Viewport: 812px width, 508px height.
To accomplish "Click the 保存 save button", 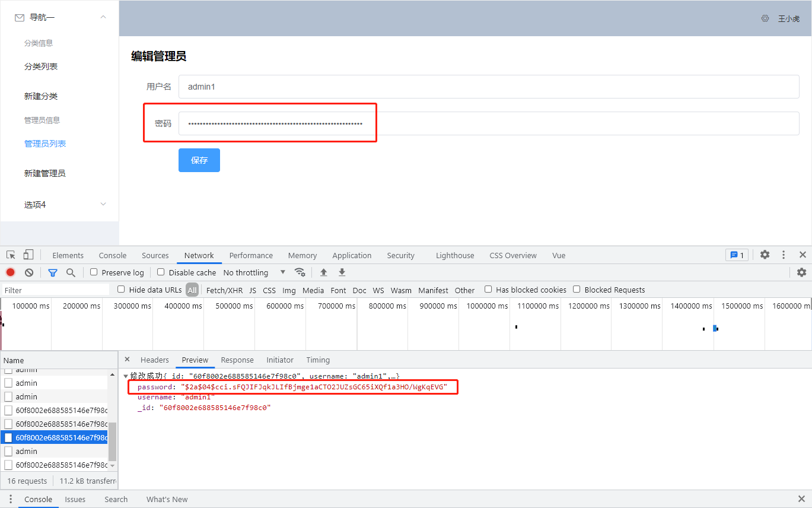I will [x=199, y=160].
